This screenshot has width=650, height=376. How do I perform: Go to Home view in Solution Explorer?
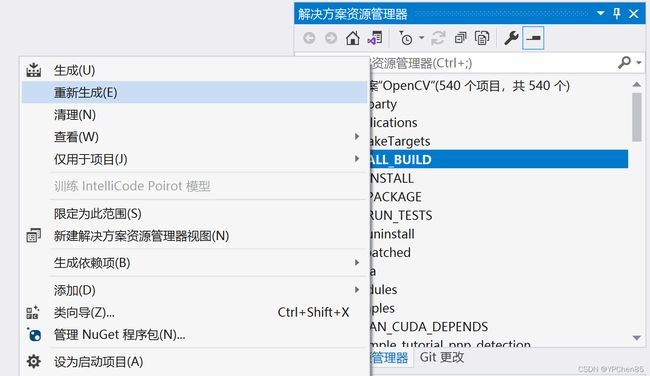353,38
